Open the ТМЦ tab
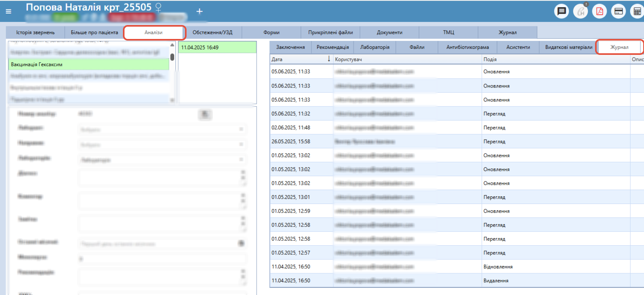Image resolution: width=644 pixels, height=295 pixels. pyautogui.click(x=449, y=32)
